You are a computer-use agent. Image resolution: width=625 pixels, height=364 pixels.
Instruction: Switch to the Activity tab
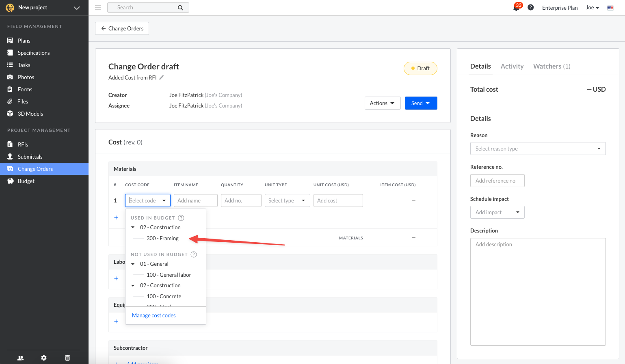pyautogui.click(x=512, y=66)
